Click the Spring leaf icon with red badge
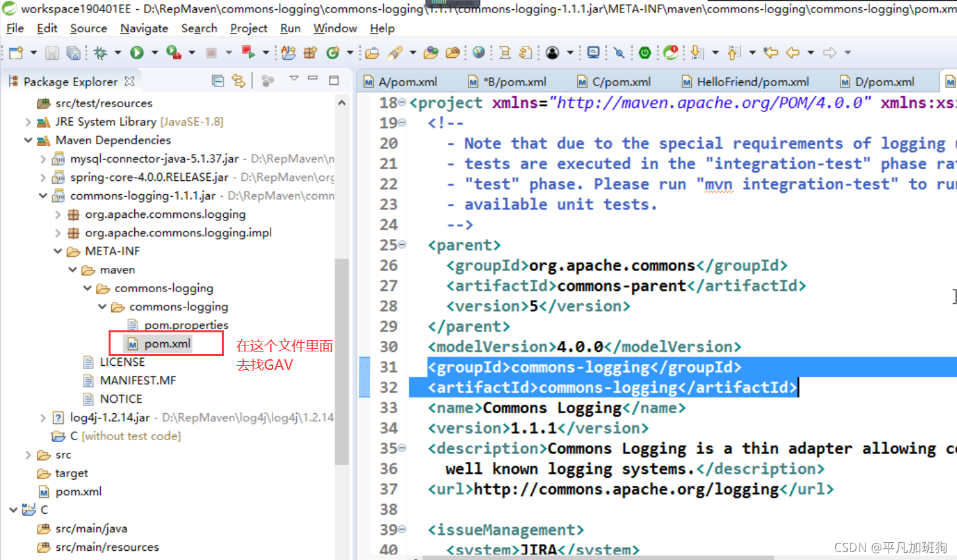Viewport: 957px width, 560px height. pos(671,53)
